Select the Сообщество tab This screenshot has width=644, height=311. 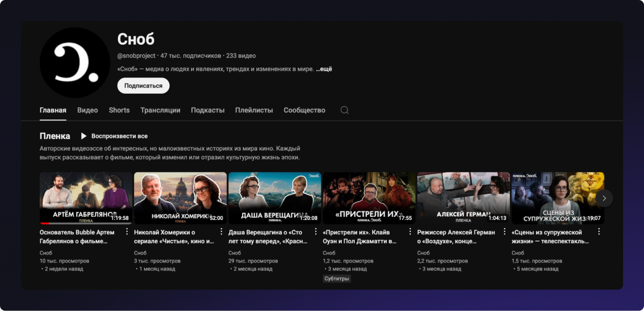point(304,110)
